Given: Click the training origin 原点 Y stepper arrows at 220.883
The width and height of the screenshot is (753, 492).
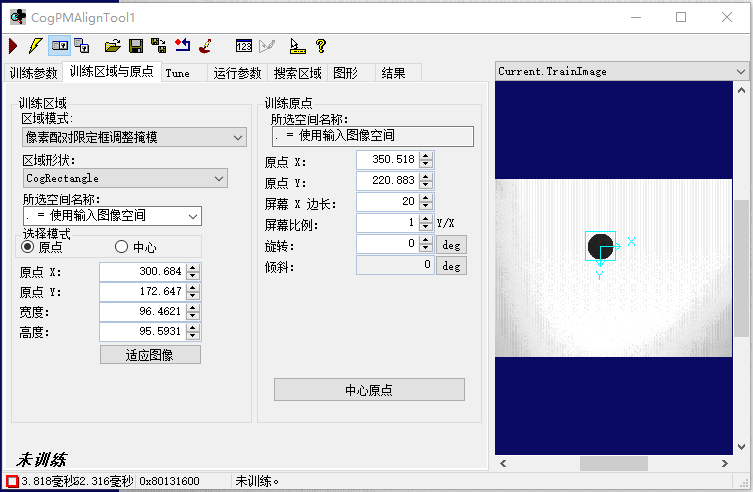Looking at the screenshot, I should (425, 180).
